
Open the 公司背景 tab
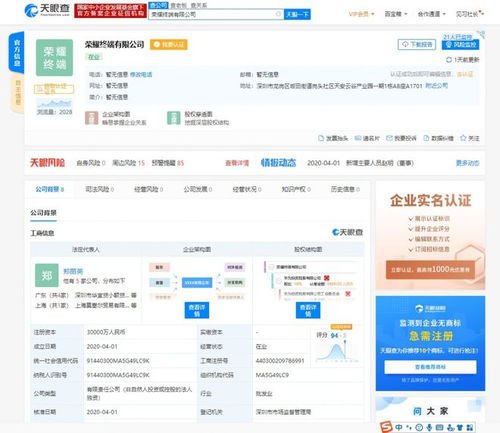[50, 189]
